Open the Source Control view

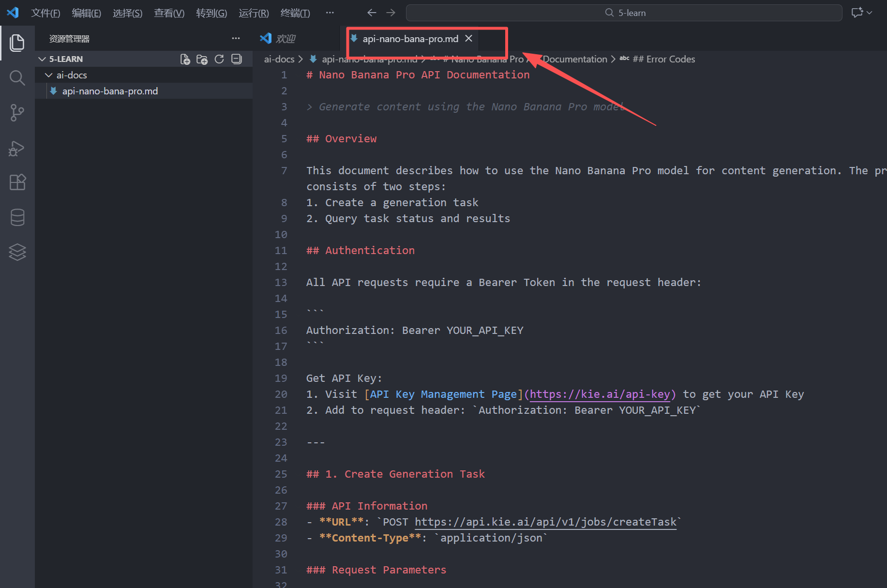17,113
